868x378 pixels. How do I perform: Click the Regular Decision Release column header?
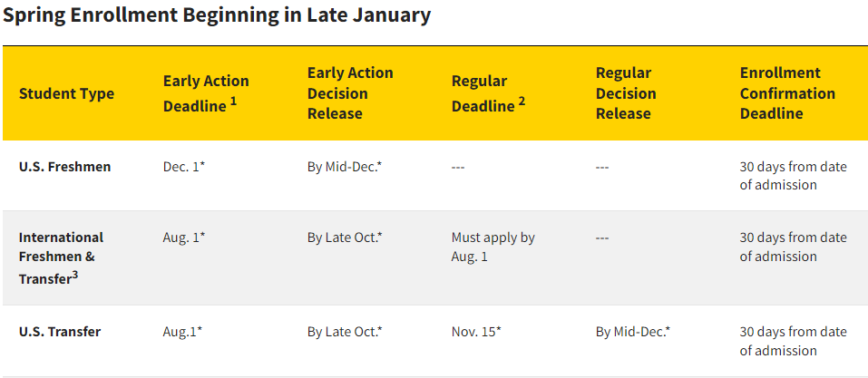[626, 93]
